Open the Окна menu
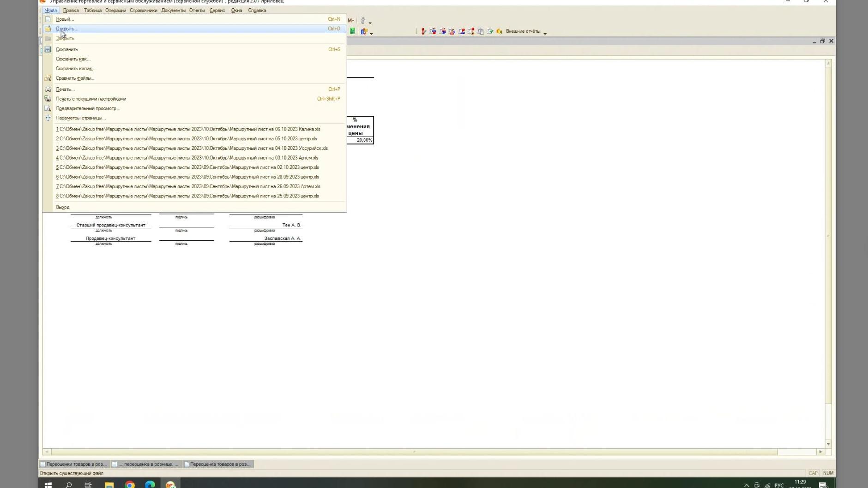 [236, 10]
